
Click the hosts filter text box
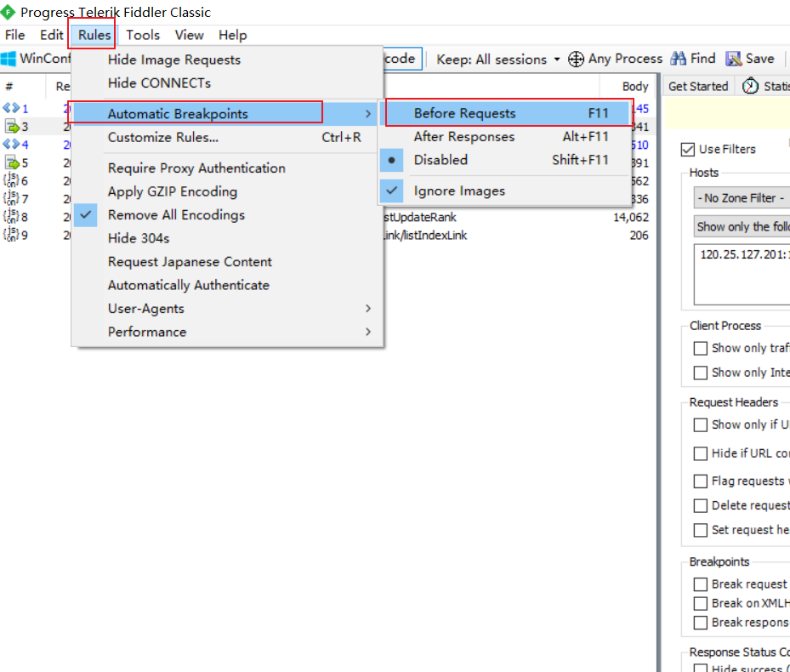[x=742, y=274]
